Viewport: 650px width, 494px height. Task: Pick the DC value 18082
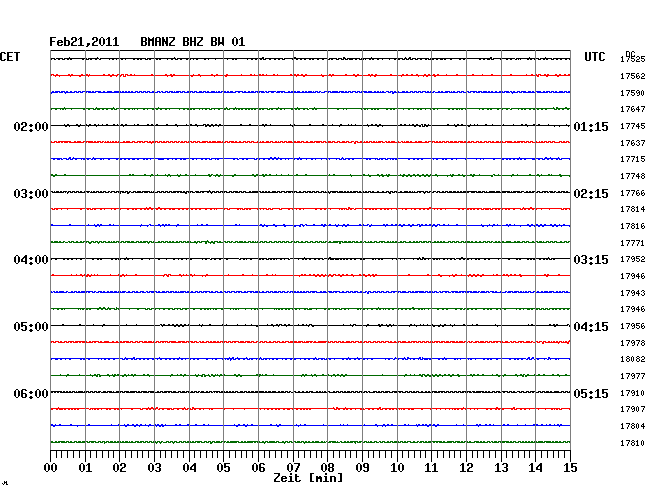point(633,359)
